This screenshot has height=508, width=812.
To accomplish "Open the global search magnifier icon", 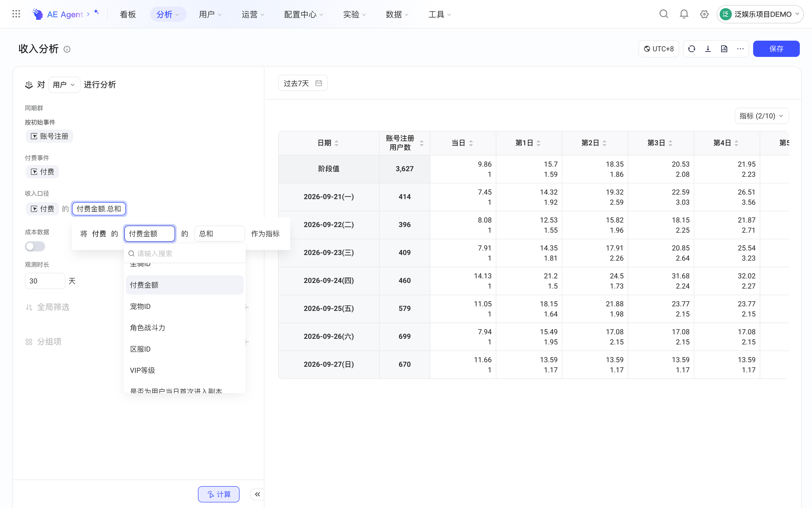I will pos(663,14).
